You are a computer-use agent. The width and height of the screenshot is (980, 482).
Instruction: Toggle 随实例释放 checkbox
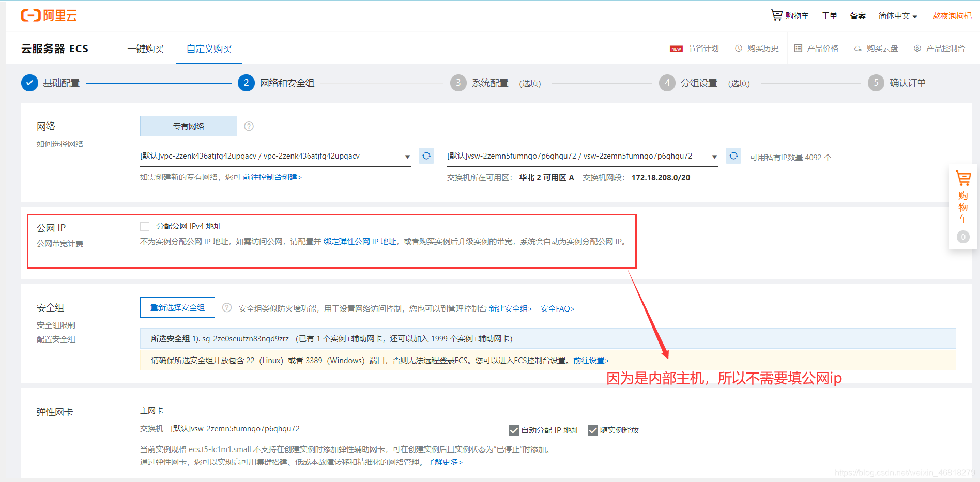click(593, 430)
